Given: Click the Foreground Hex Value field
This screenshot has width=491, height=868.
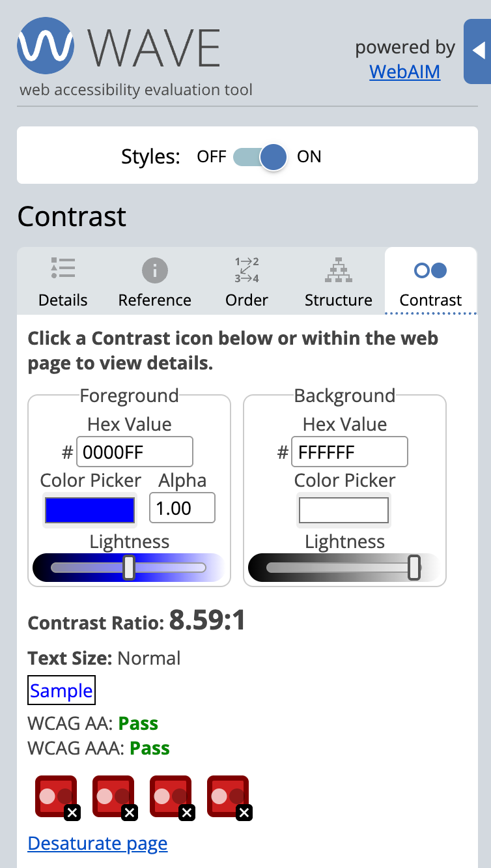Looking at the screenshot, I should (x=135, y=451).
